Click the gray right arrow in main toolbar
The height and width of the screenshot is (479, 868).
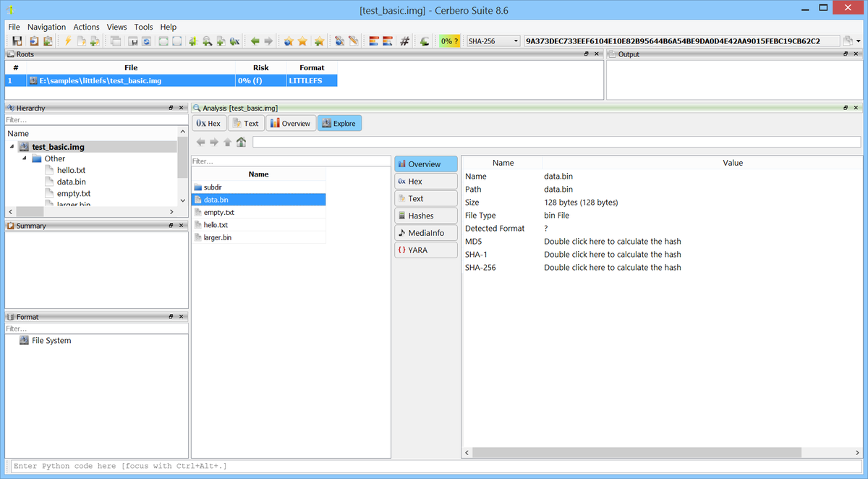pos(268,41)
